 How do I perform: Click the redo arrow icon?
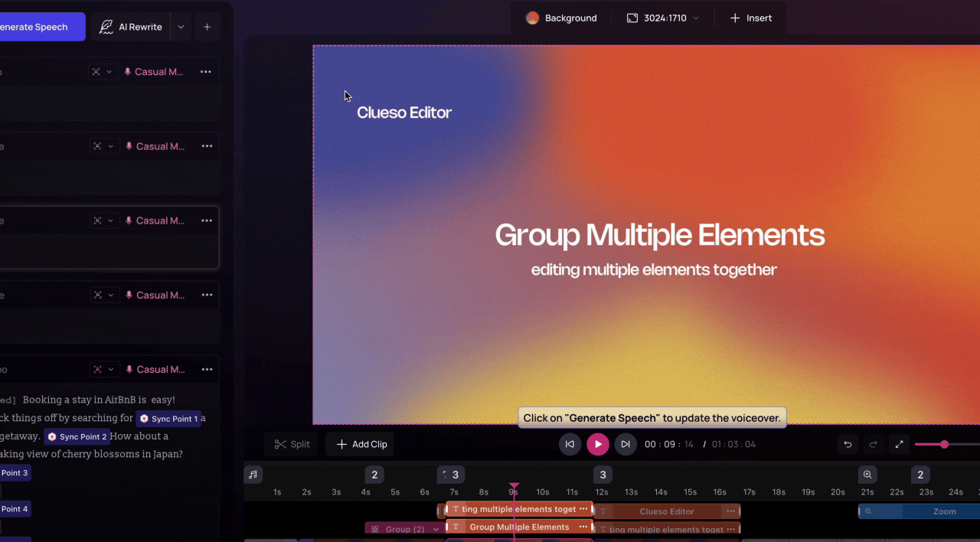click(x=873, y=444)
